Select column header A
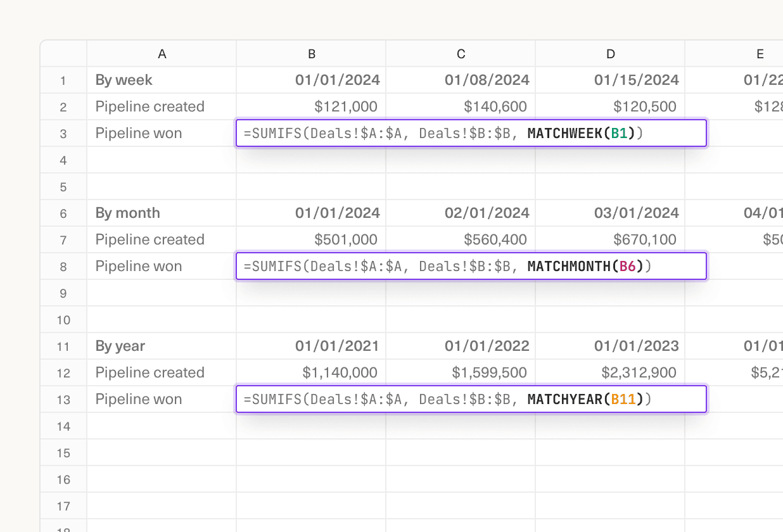Image resolution: width=783 pixels, height=532 pixels. tap(162, 54)
